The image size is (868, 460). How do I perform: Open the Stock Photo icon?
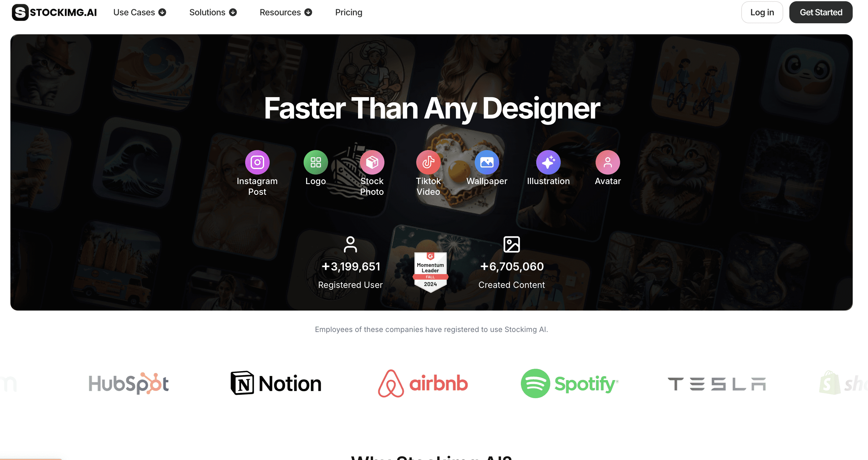[x=372, y=162]
